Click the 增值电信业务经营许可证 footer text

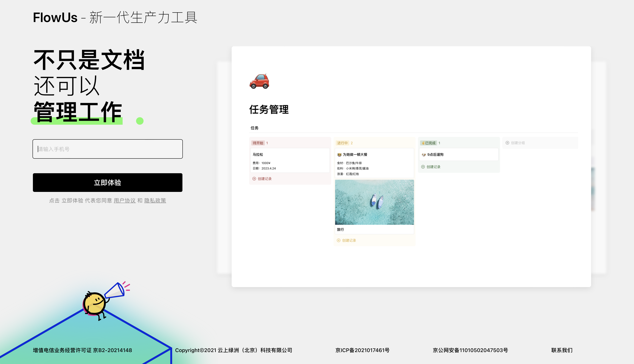(x=83, y=350)
